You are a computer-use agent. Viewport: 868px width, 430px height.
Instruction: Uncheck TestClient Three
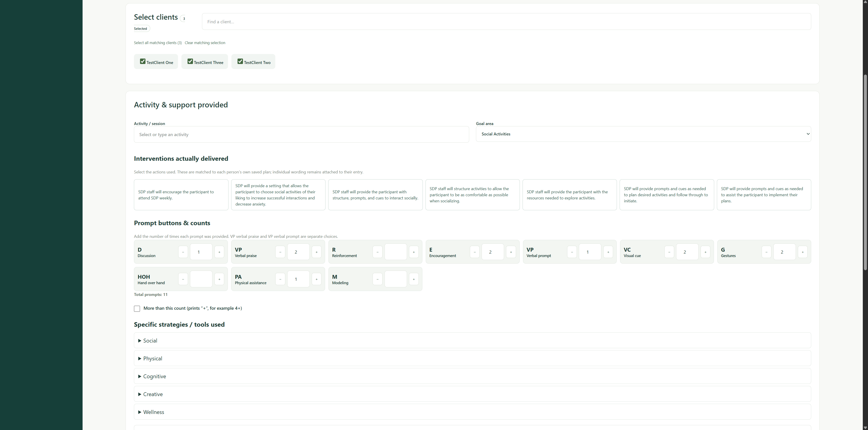190,61
